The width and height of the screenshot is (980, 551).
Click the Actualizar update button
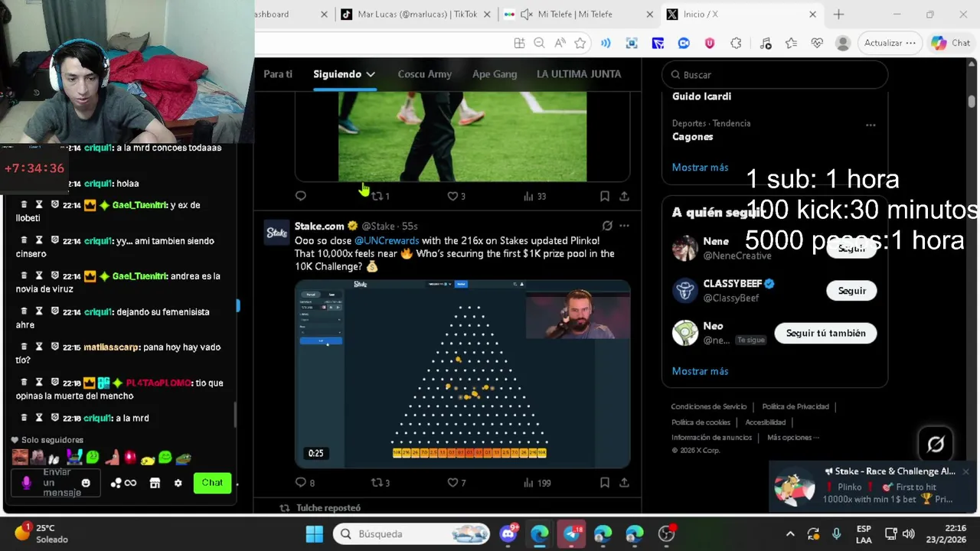click(889, 43)
